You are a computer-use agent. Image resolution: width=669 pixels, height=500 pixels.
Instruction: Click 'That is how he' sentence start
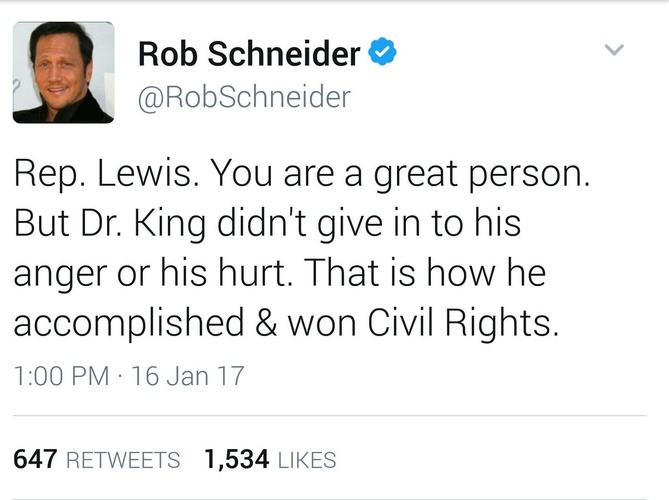425,273
